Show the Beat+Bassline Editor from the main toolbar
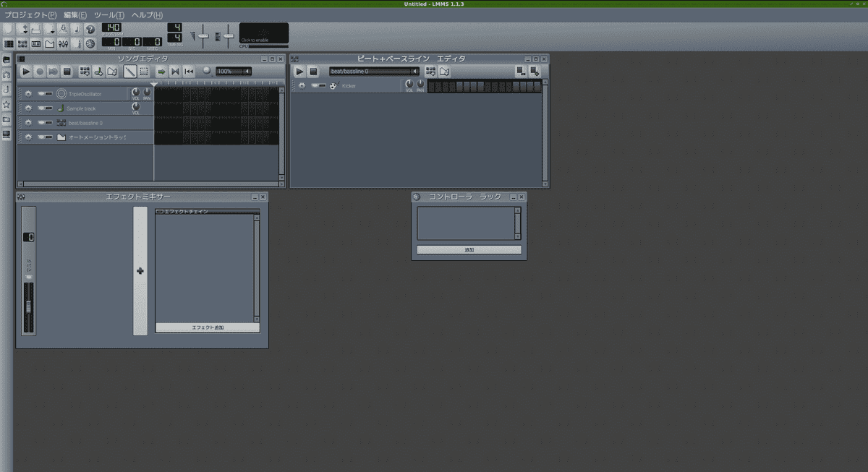Viewport: 868px width, 472px height. click(22, 44)
